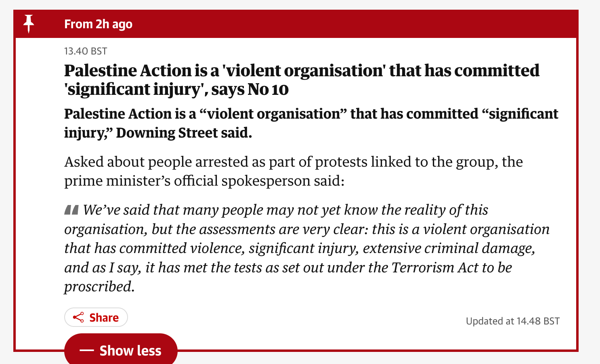Click 'extensive criminal damage' in the quote
The width and height of the screenshot is (600, 364).
pos(448,248)
